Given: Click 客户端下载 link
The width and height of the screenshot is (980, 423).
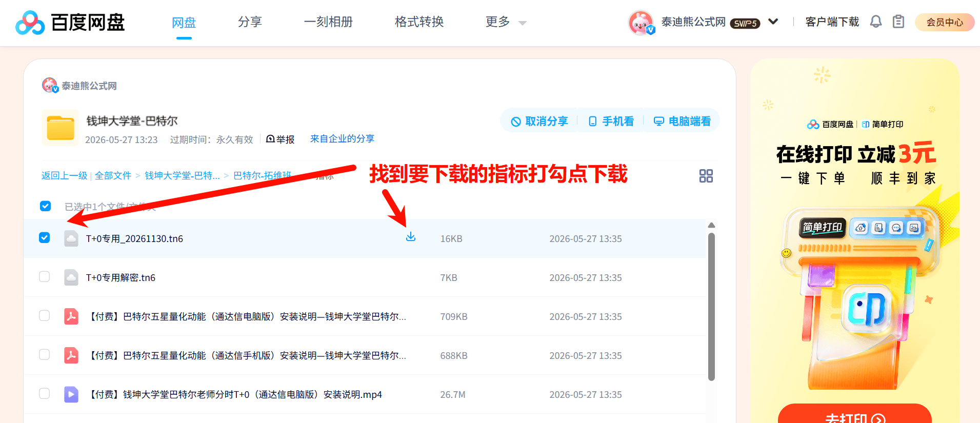Looking at the screenshot, I should pos(832,22).
